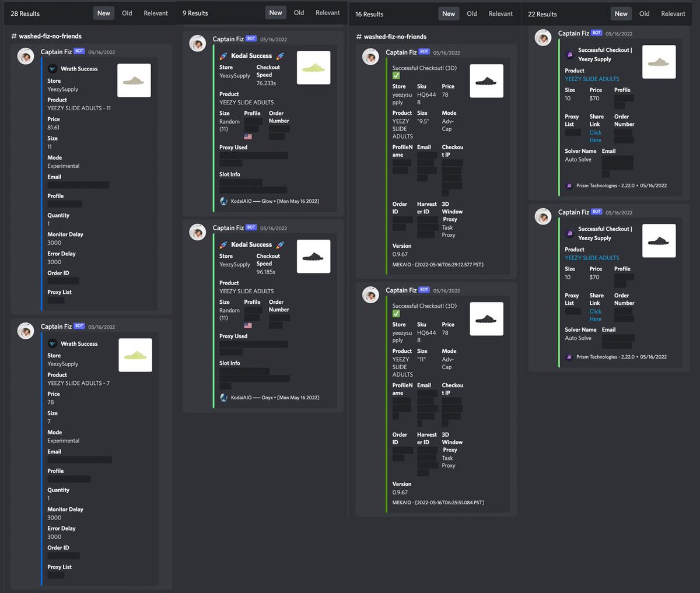Switch to Old sorting in the 9 Results panel
The height and width of the screenshot is (593, 700).
(x=299, y=13)
